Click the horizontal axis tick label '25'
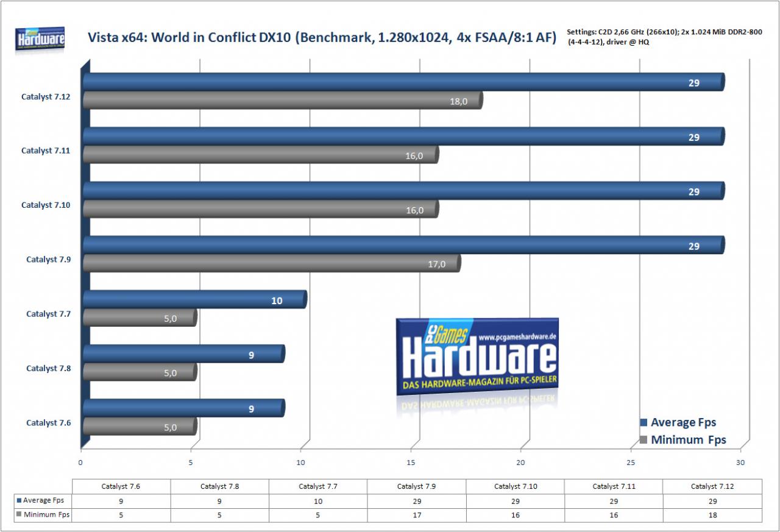The height and width of the screenshot is (532, 780). (631, 463)
